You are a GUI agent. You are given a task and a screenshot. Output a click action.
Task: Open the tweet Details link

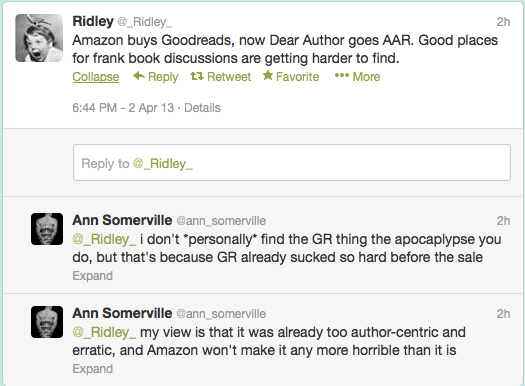click(202, 108)
